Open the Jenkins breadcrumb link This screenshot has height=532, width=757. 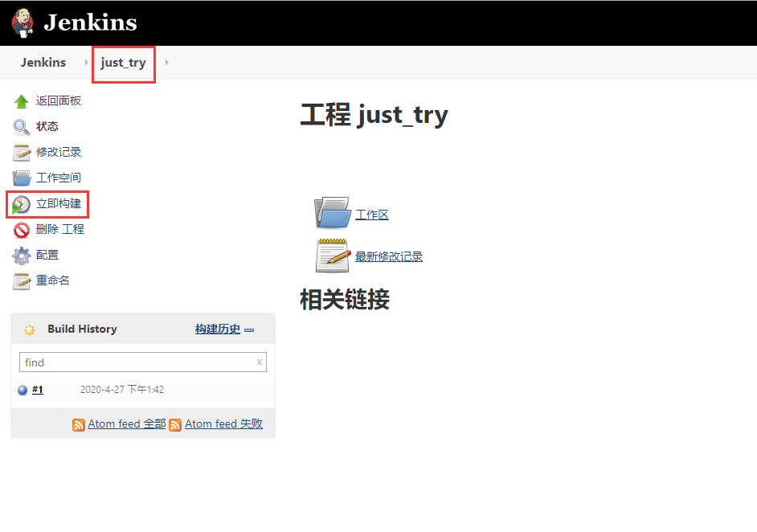click(x=43, y=62)
